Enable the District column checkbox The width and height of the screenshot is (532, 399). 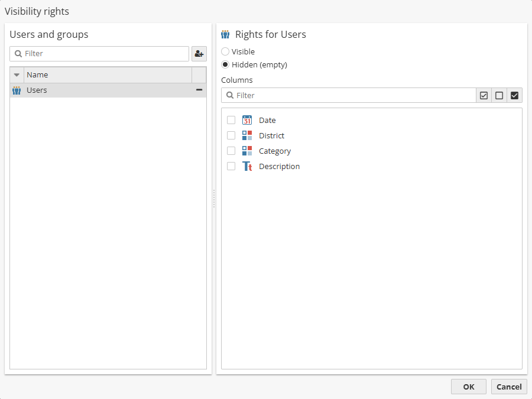click(231, 135)
